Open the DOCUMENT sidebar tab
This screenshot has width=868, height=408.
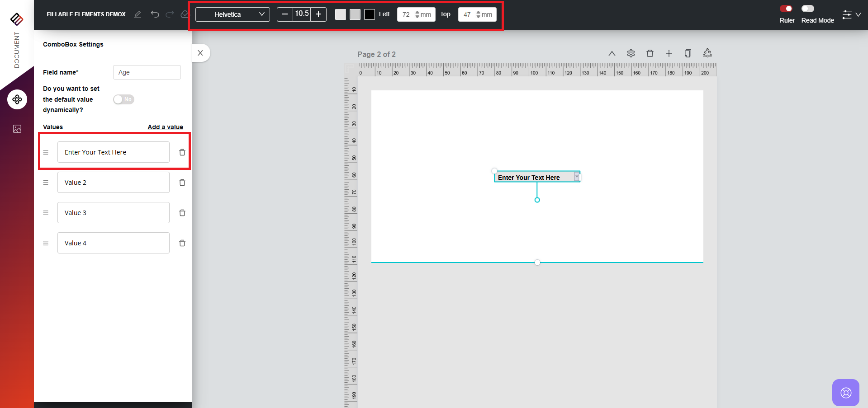click(17, 50)
